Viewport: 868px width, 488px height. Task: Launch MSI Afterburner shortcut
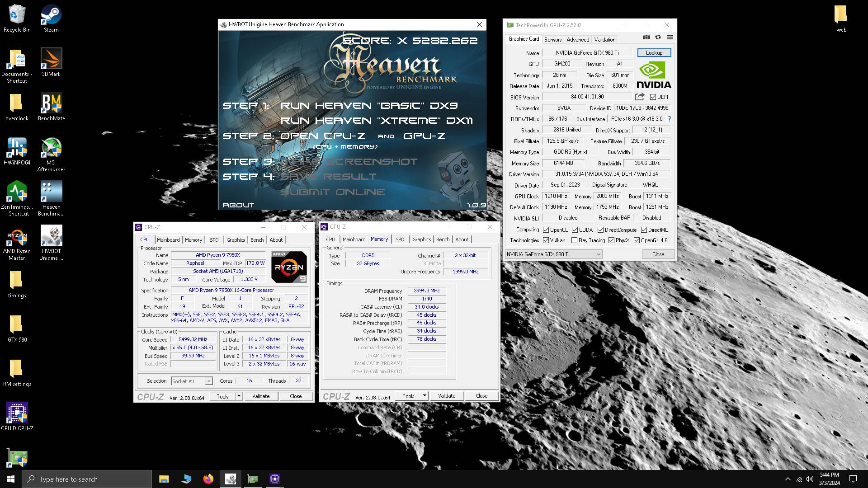51,155
